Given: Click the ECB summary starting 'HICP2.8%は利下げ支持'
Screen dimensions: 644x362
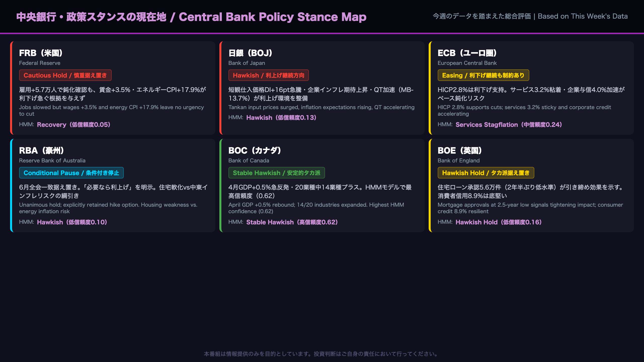Looking at the screenshot, I should coord(531,94).
